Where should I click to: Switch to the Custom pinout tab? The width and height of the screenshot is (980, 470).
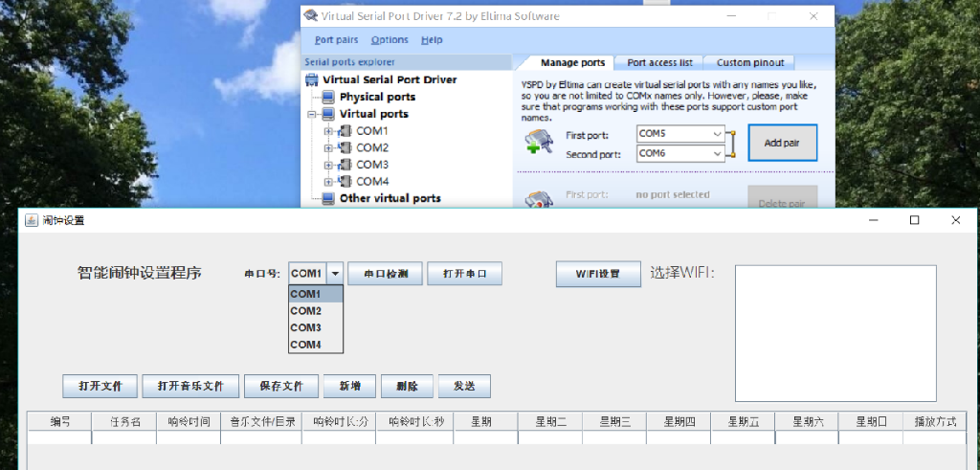coord(750,62)
